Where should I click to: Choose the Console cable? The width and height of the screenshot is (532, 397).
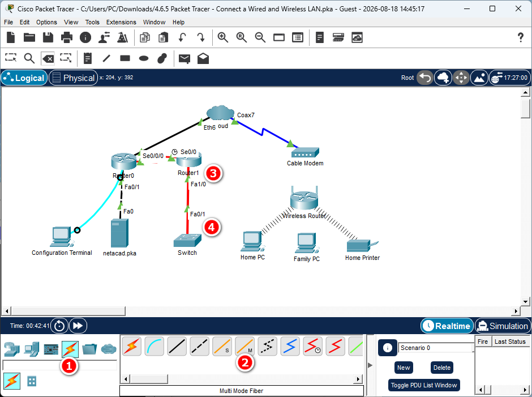click(155, 346)
